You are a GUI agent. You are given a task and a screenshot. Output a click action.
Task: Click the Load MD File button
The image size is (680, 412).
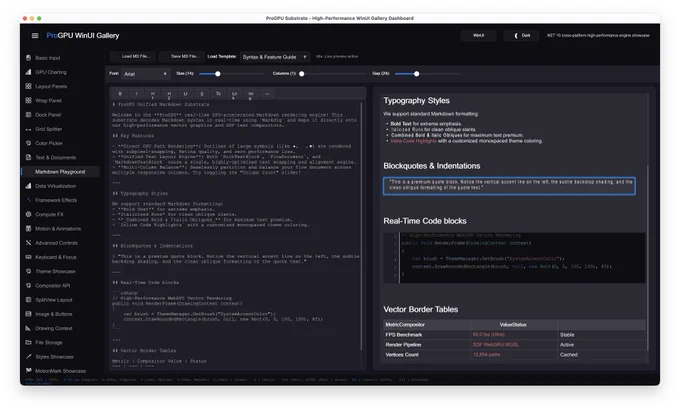(134, 56)
